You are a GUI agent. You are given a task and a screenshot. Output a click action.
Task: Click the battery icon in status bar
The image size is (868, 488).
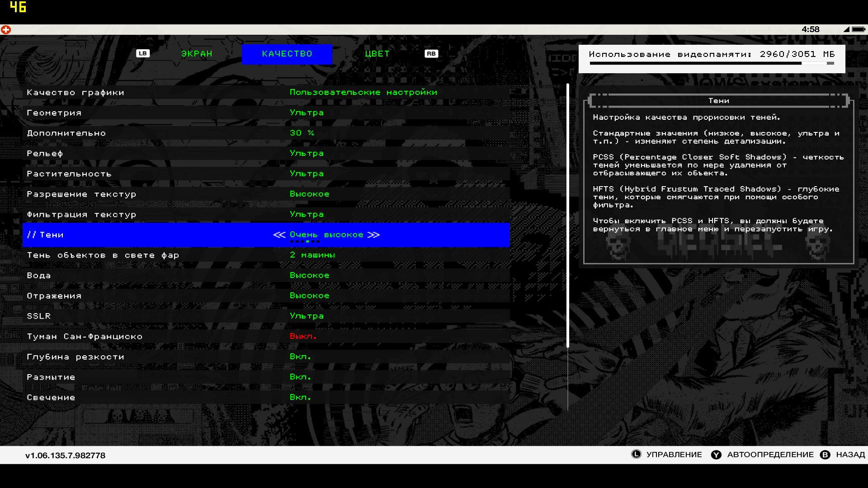(x=858, y=29)
